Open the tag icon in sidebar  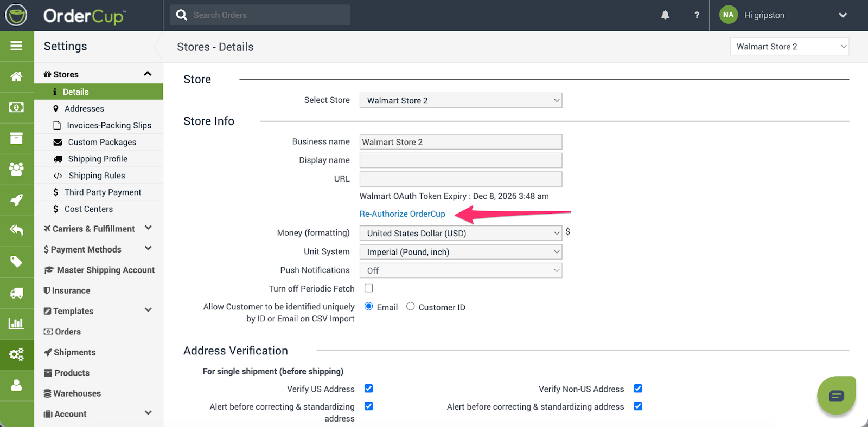(x=16, y=262)
